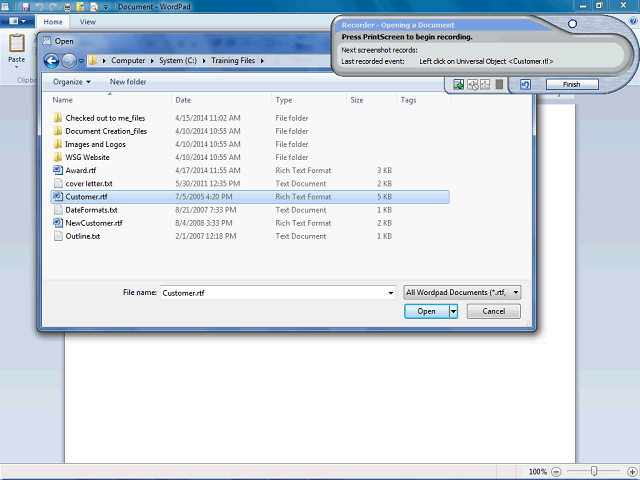Click the Paste clipboard icon
640x480 pixels.
click(x=17, y=43)
